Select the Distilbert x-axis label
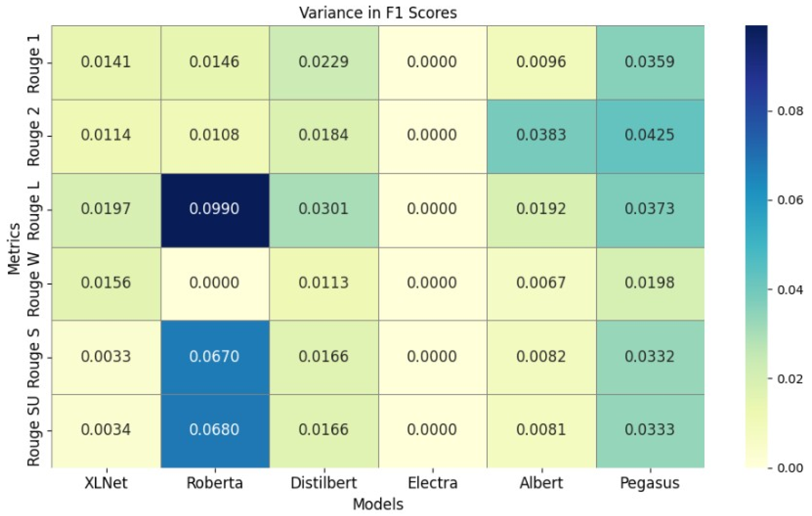 pos(323,483)
